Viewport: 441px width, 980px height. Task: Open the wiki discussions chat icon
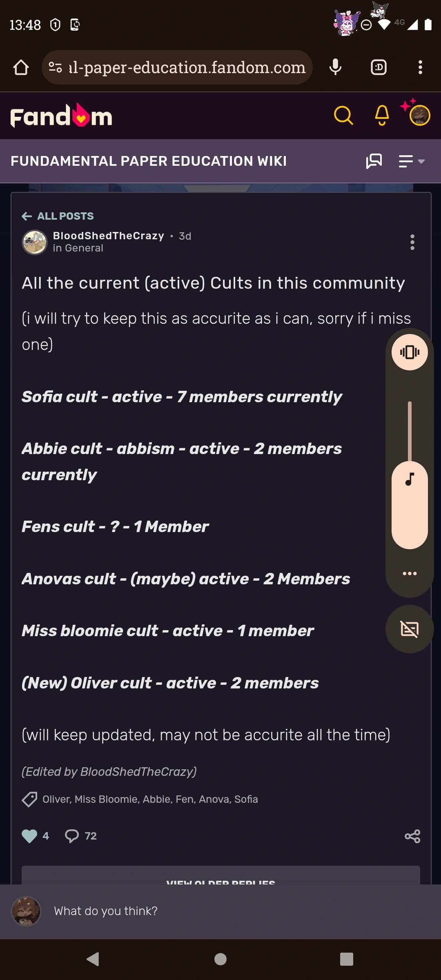pos(374,161)
